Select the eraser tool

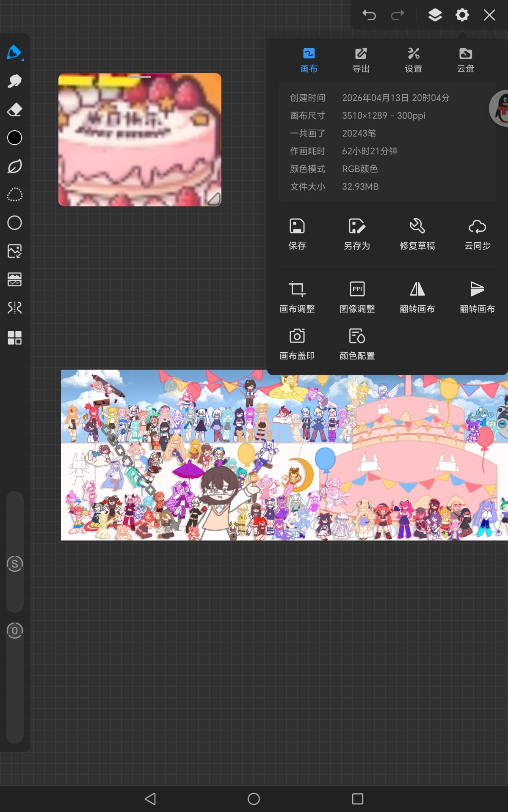(x=14, y=110)
